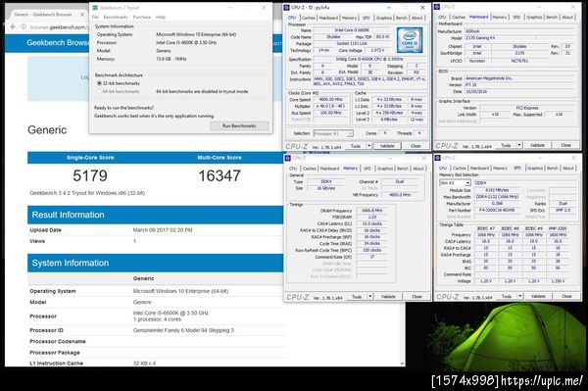This screenshot has height=391, width=588.
Task: Select the 32-bit benchmarks radio button
Action: point(99,83)
